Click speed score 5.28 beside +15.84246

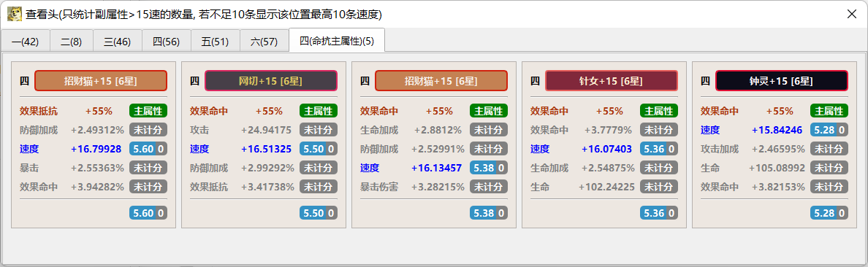(829, 130)
